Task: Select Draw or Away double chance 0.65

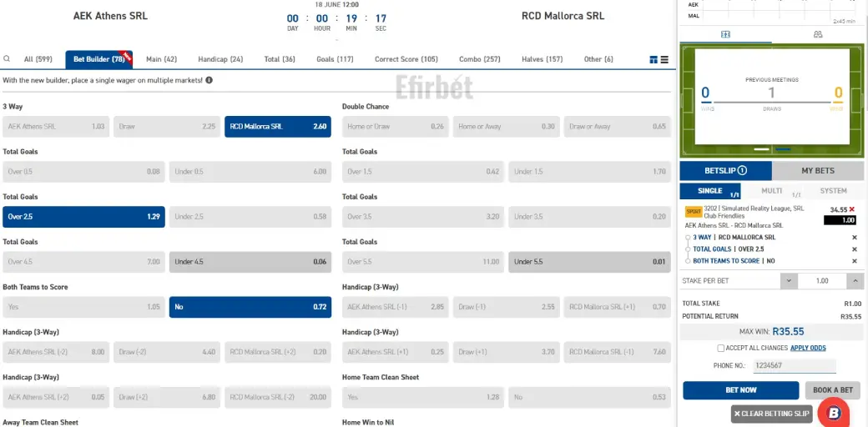Action: point(618,127)
